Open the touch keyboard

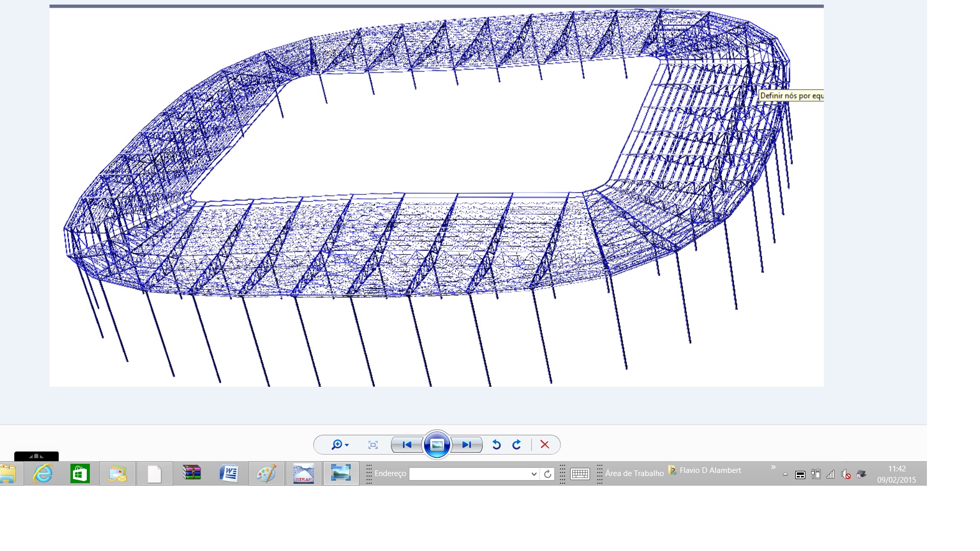pos(580,474)
